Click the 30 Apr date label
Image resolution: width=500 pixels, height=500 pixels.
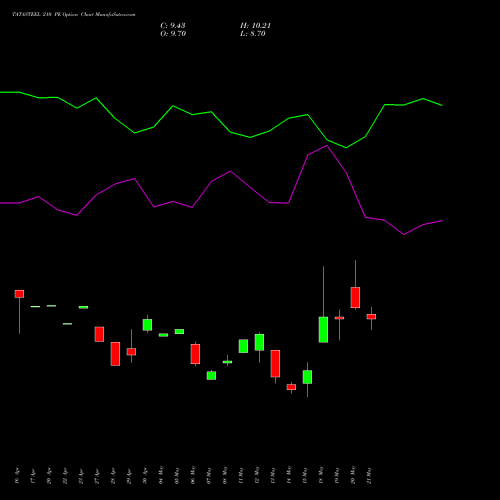point(145,476)
